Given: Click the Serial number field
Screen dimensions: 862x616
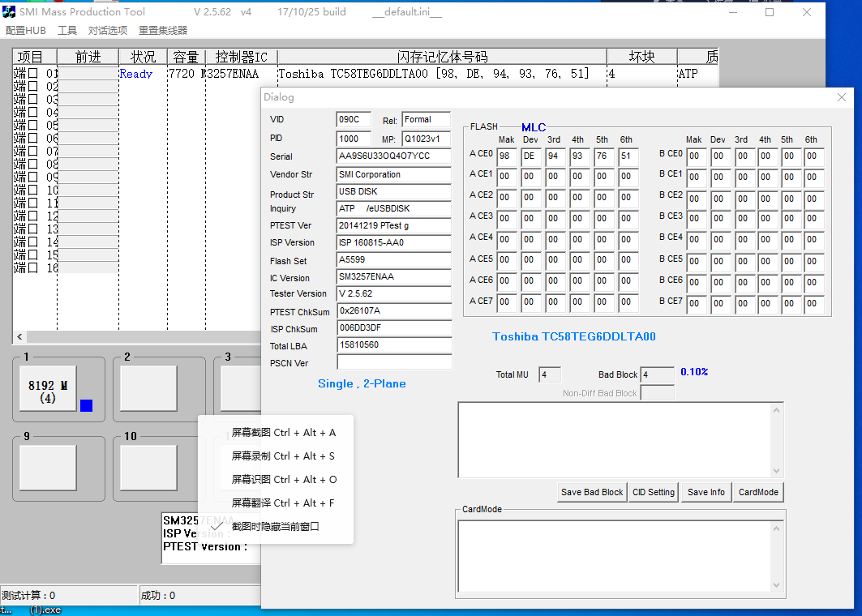Looking at the screenshot, I should coord(393,156).
